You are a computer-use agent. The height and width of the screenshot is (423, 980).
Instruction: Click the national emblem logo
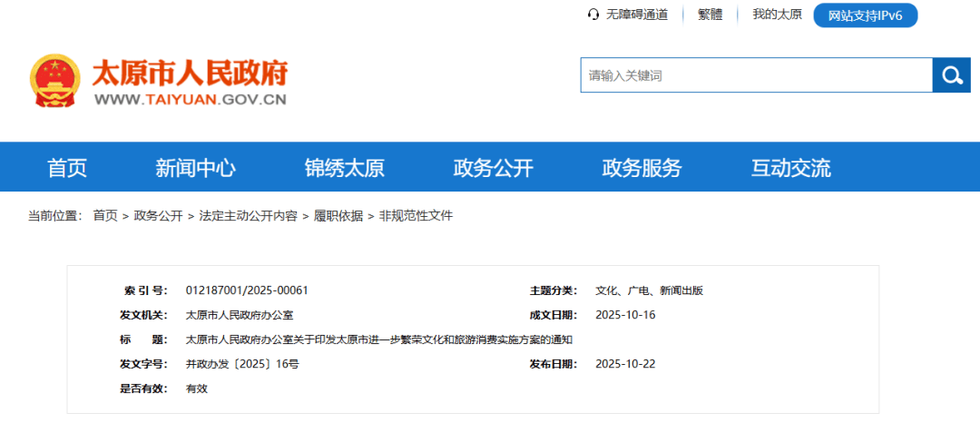coord(55,82)
